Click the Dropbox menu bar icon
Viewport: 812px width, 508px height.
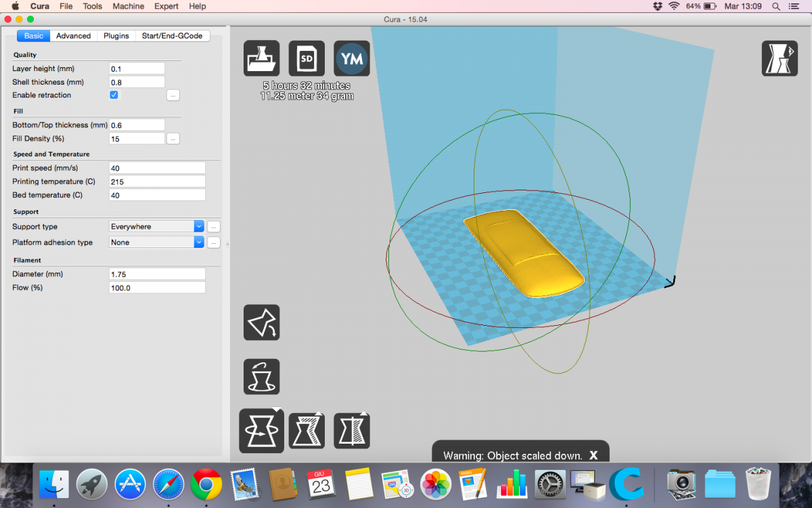658,6
